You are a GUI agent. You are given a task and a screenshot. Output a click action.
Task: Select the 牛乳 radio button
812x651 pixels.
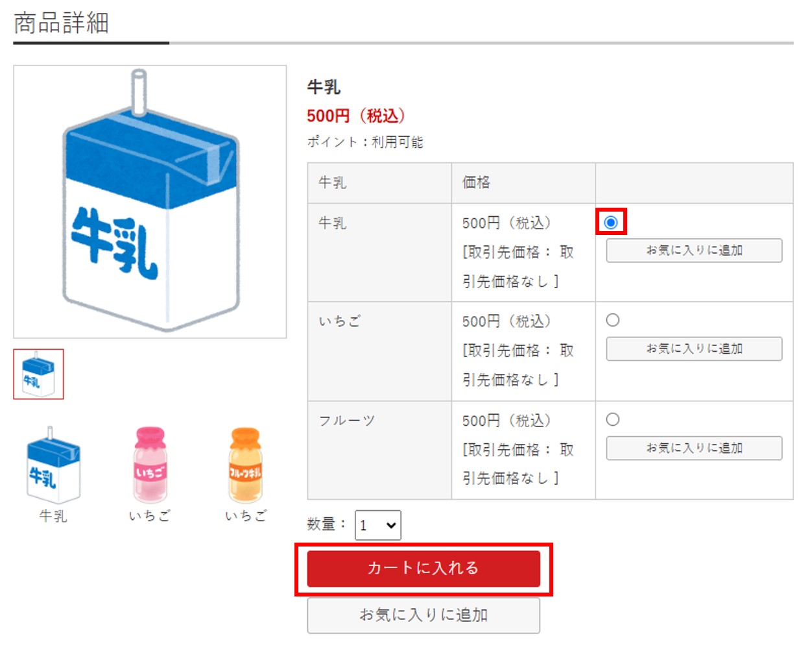(611, 223)
